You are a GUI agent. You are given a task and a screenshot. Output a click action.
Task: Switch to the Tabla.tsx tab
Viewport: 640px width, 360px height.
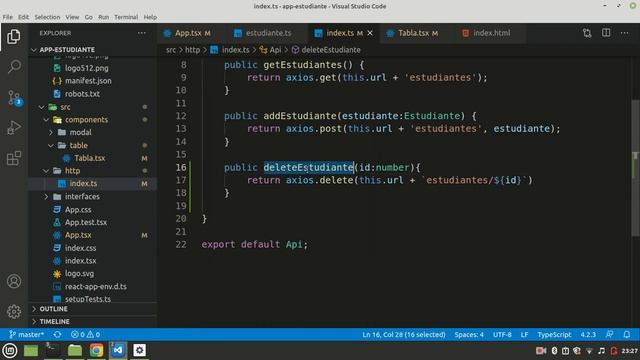tap(417, 33)
